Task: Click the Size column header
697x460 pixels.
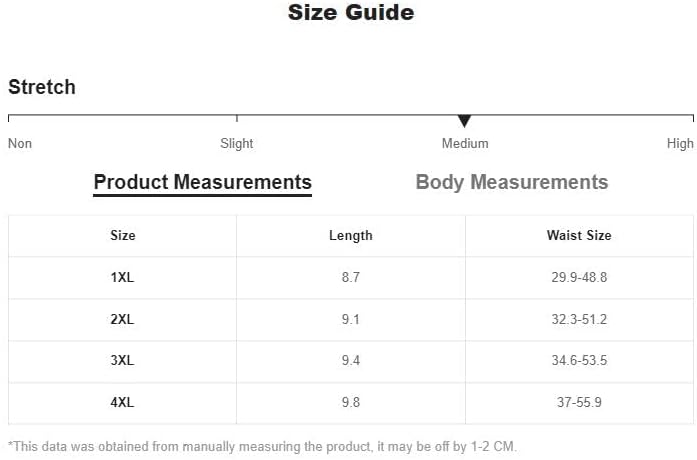Action: [123, 235]
